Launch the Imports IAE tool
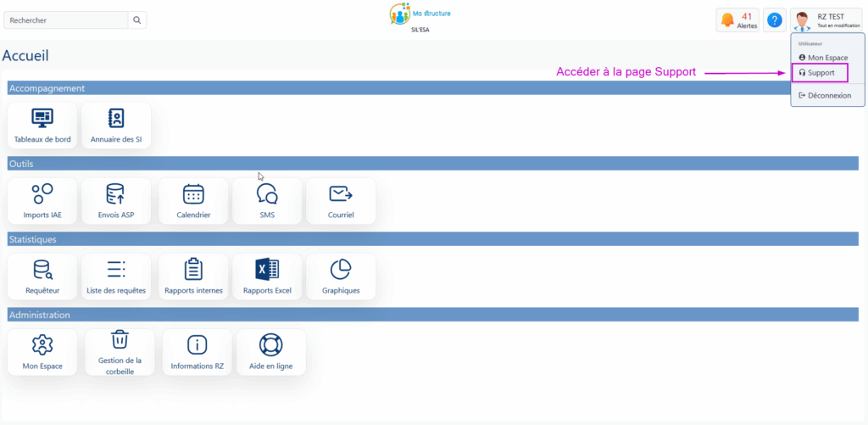Viewport: 868px width, 425px height. pyautogui.click(x=42, y=201)
